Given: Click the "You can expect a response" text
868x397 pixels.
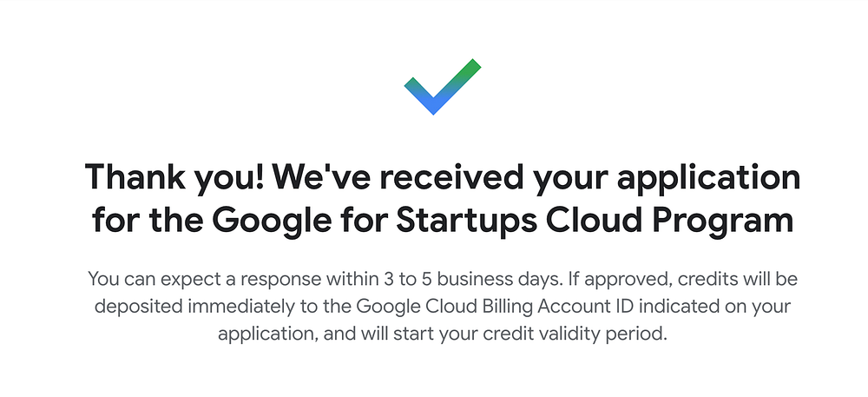Looking at the screenshot, I should (x=204, y=280).
